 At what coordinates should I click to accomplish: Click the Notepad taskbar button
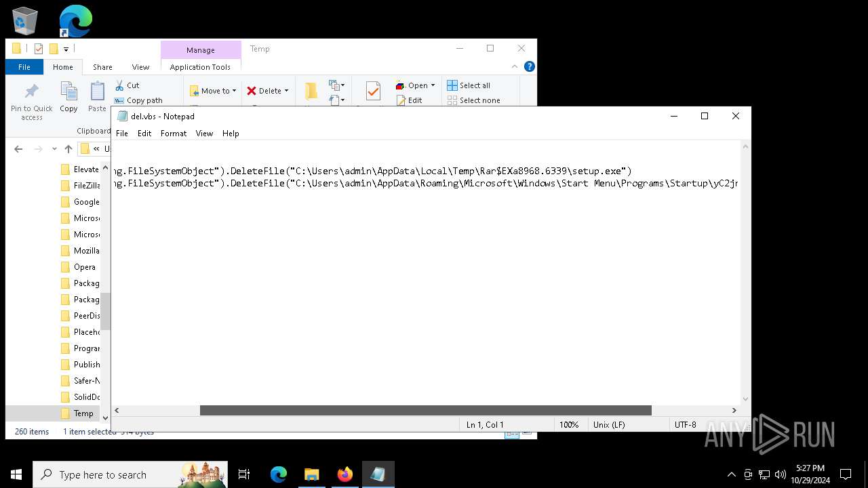pyautogui.click(x=378, y=474)
